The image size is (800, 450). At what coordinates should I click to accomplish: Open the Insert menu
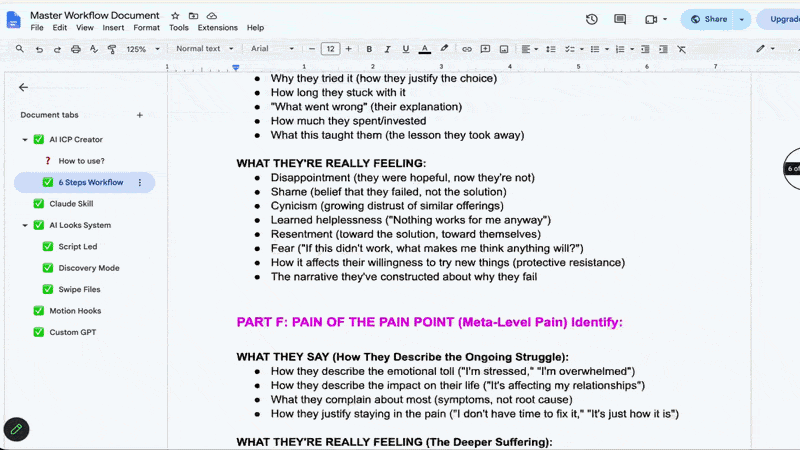pyautogui.click(x=113, y=28)
